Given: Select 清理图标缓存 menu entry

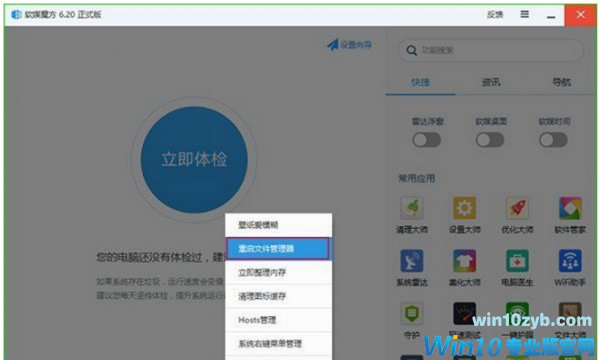Looking at the screenshot, I should click(279, 296).
